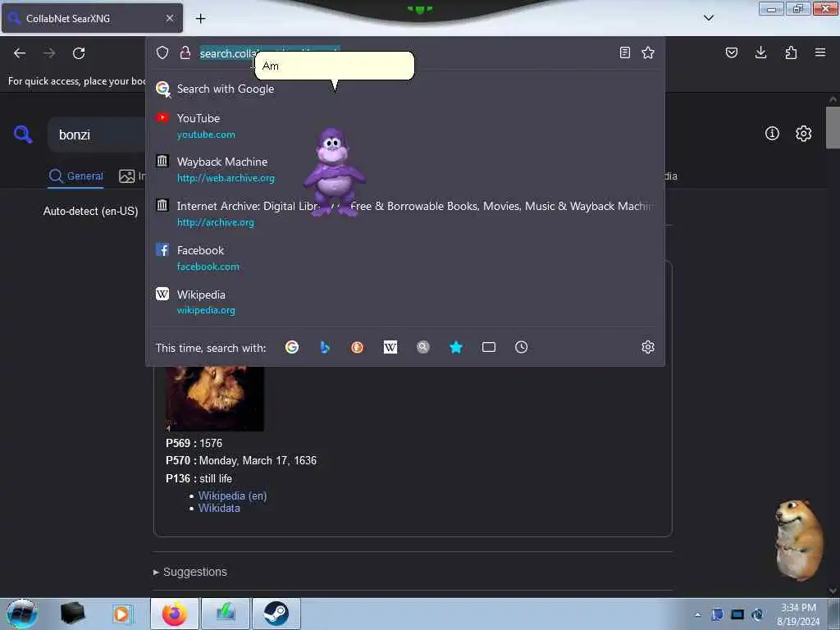840x630 pixels.
Task: Open the Facebook suggestion row
Action: click(x=405, y=258)
